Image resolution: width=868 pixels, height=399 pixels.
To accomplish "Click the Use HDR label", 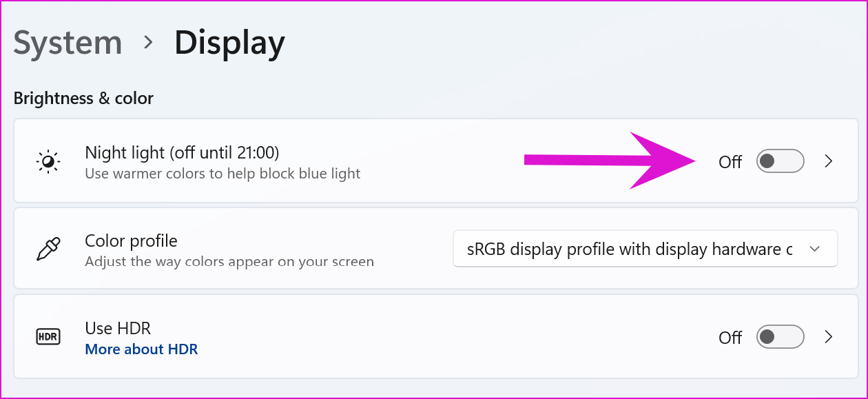I will tap(118, 328).
